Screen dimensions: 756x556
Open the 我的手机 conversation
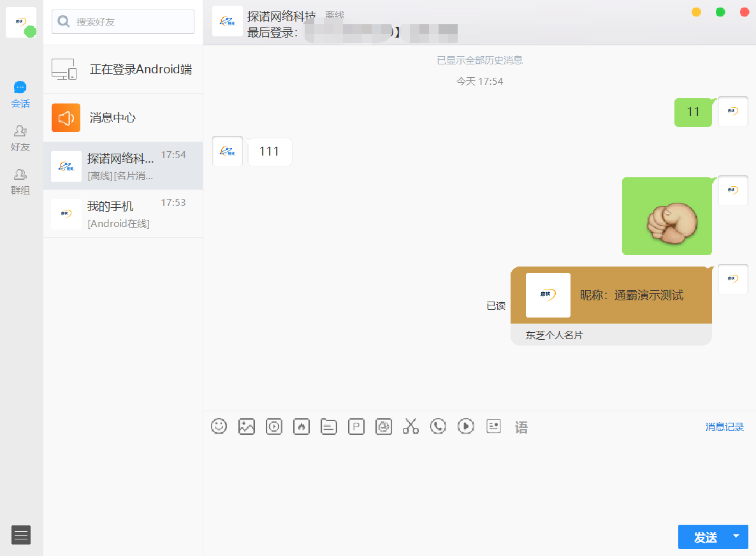[123, 214]
